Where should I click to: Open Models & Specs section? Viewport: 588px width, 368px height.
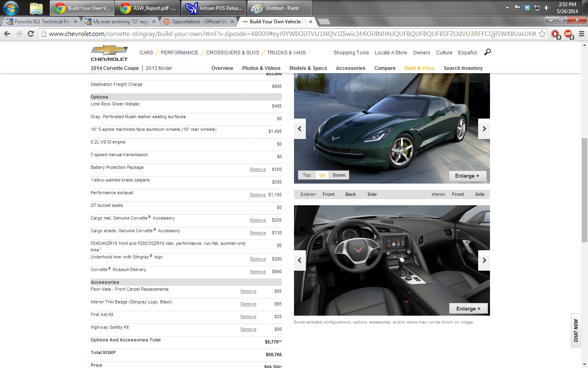pos(308,68)
